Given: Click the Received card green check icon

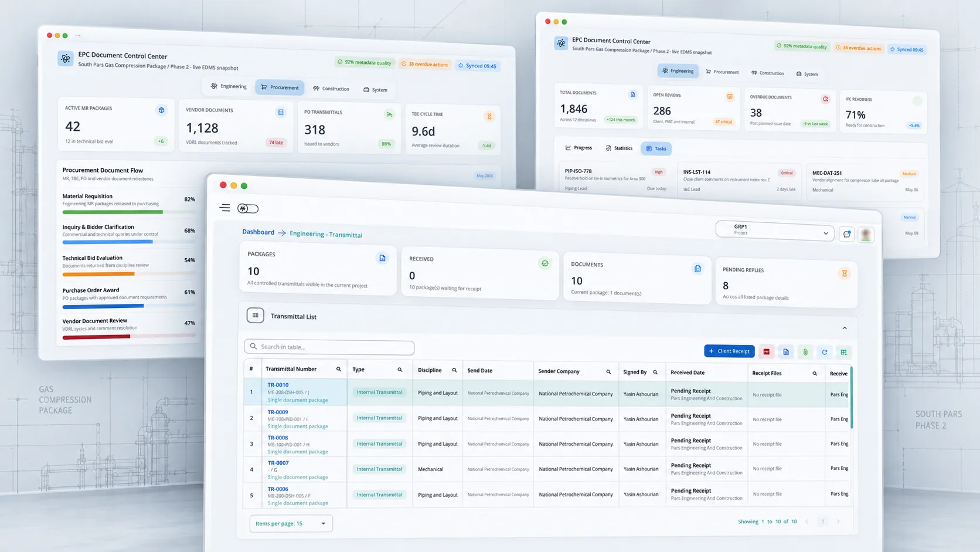Looking at the screenshot, I should point(545,263).
